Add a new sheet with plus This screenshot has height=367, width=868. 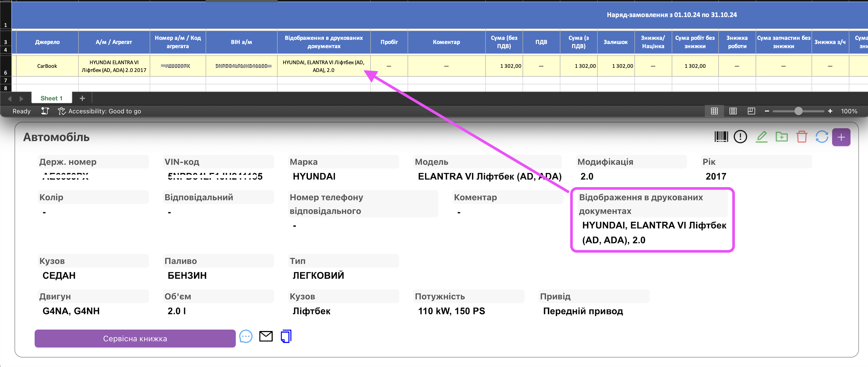[x=82, y=98]
